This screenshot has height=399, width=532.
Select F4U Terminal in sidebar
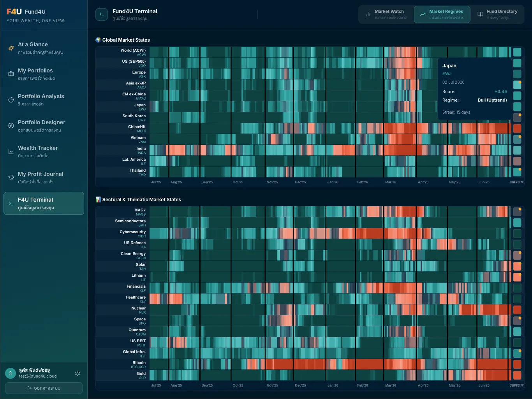pos(44,203)
